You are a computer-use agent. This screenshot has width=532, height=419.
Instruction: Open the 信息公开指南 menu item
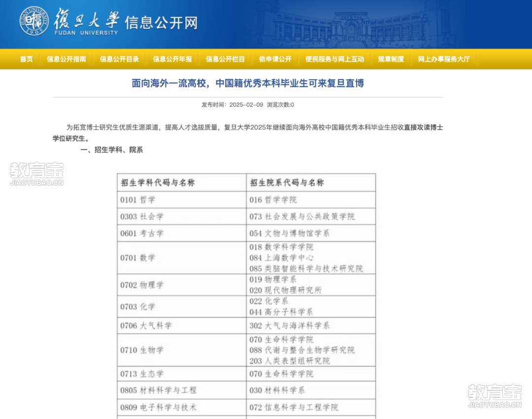click(x=66, y=59)
